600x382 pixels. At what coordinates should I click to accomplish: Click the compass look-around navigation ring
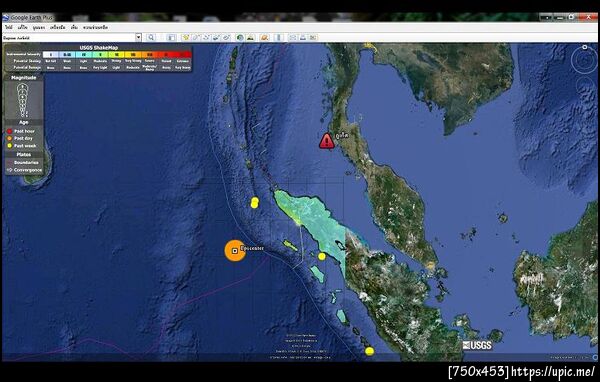584,60
